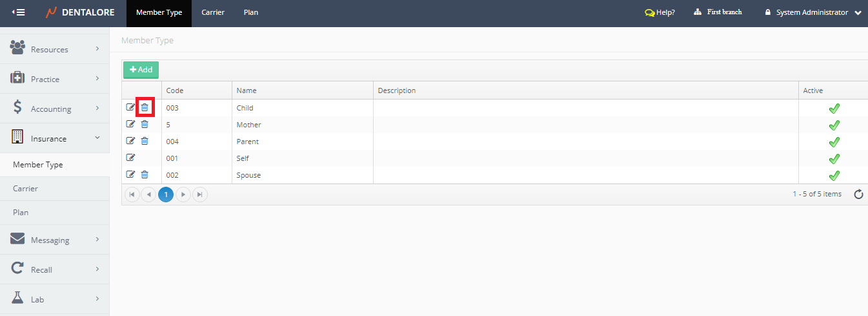Refresh the member type grid
The height and width of the screenshot is (316, 868).
[x=858, y=195]
